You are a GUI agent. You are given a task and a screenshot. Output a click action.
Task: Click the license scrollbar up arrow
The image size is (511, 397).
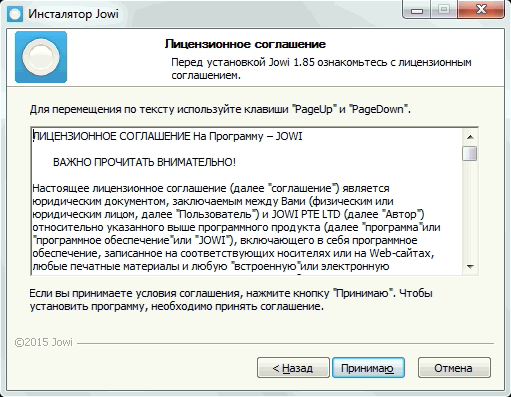(470, 137)
